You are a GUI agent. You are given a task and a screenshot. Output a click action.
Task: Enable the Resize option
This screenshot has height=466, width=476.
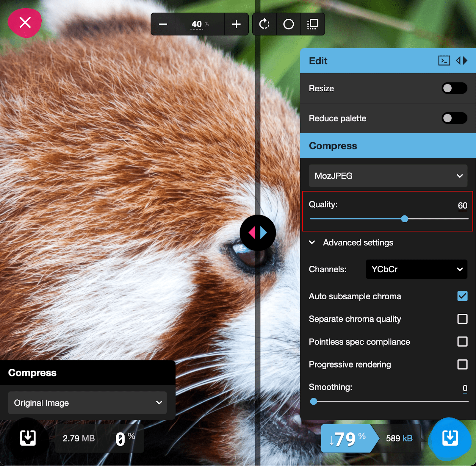pos(455,88)
